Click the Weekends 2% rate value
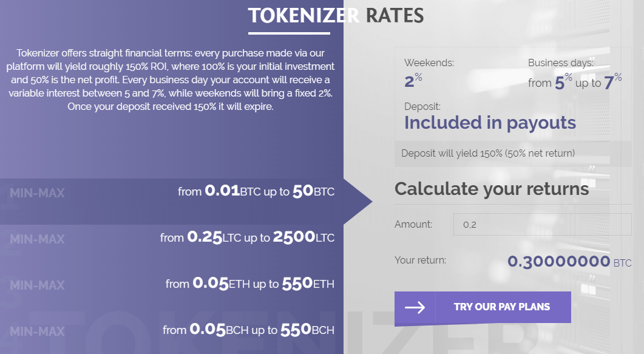This screenshot has width=644, height=354. coord(413,80)
